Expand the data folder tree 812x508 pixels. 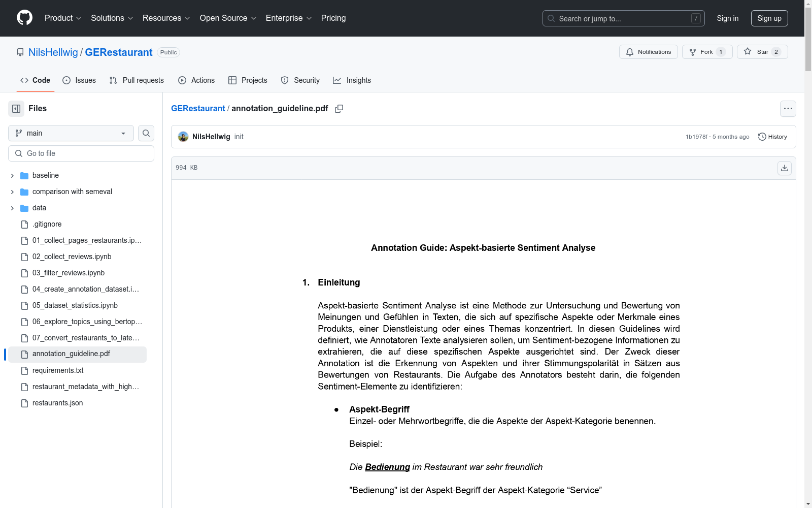(12, 208)
